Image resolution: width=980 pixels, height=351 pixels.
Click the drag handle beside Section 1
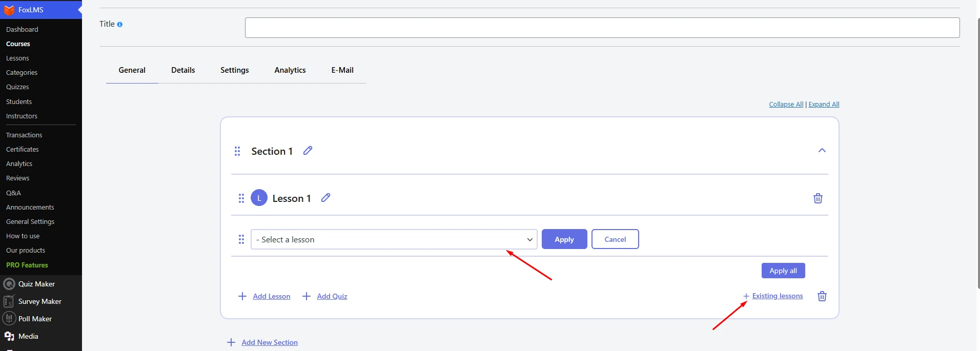point(237,151)
